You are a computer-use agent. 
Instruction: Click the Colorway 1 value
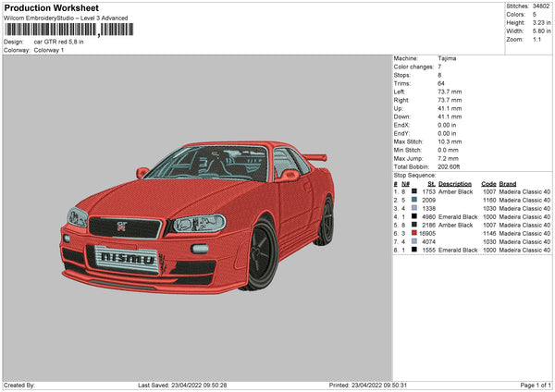click(49, 50)
